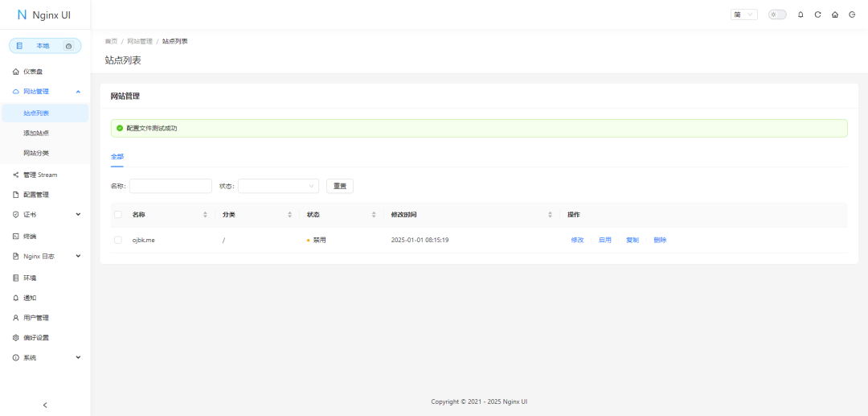
Task: Open 添加站点 in the sidebar
Action: coord(36,133)
